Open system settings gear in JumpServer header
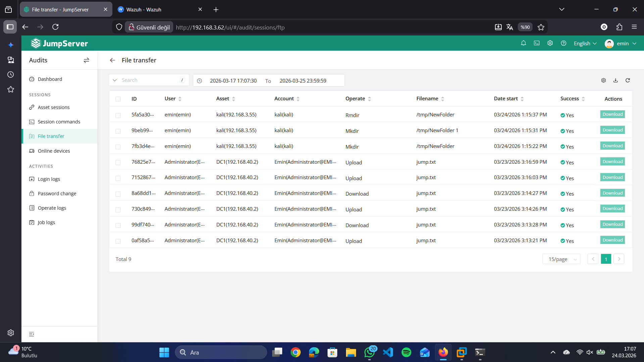This screenshot has height=362, width=644. click(x=550, y=43)
